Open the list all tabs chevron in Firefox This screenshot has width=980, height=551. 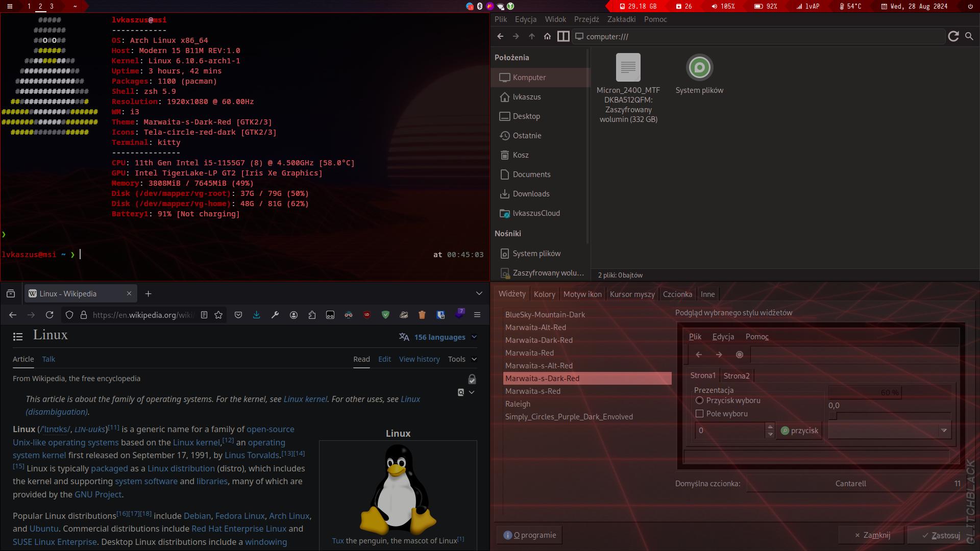click(479, 293)
